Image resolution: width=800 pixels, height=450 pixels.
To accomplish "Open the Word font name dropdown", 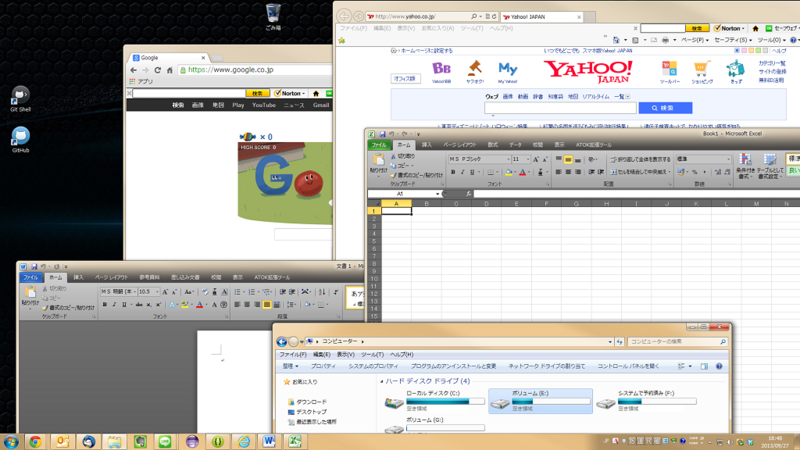I will point(135,292).
